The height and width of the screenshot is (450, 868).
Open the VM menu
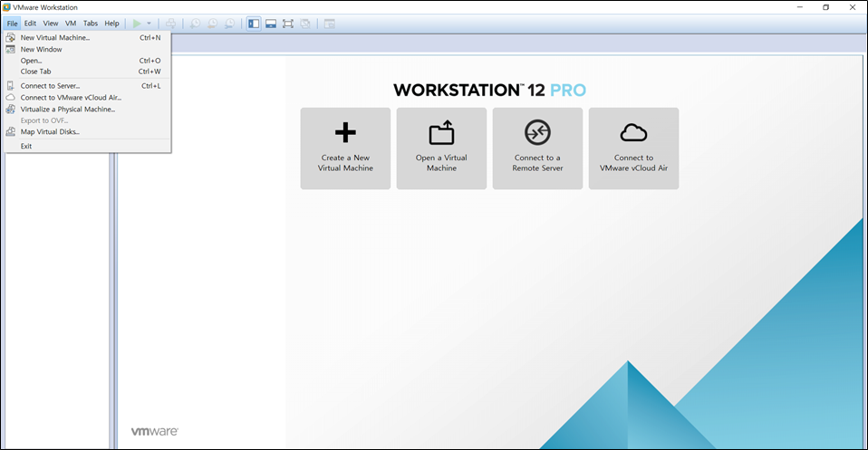(71, 24)
